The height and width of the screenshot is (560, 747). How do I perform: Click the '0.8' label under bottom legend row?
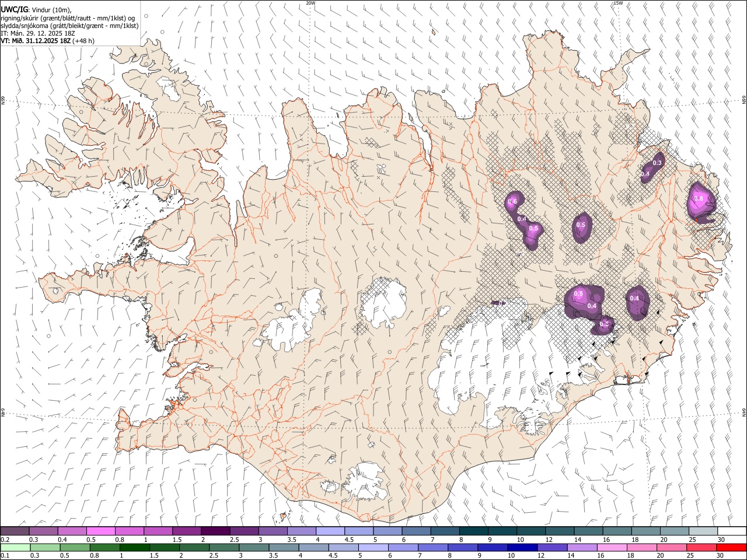95,556
